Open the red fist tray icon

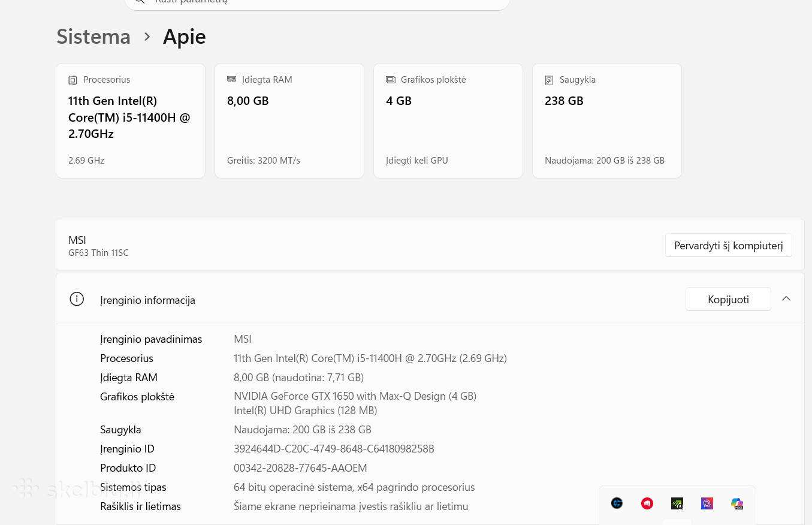(647, 503)
